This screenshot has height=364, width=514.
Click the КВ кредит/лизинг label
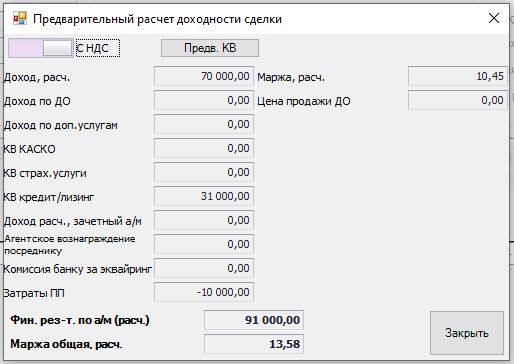(x=49, y=197)
